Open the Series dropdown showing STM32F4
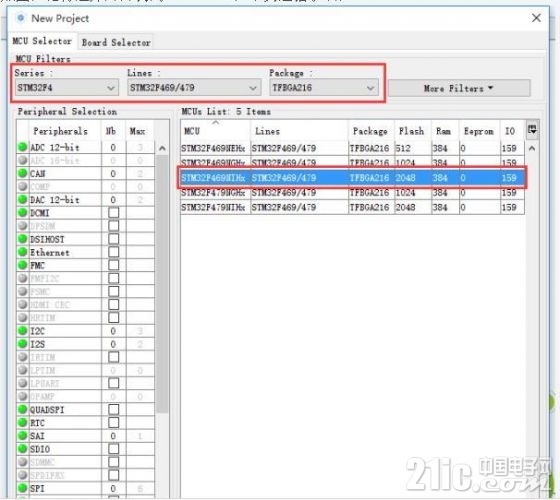The height and width of the screenshot is (500, 560). (x=67, y=88)
